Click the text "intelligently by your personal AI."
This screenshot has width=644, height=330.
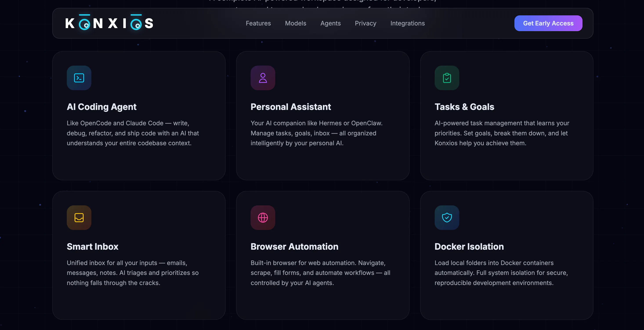297,143
